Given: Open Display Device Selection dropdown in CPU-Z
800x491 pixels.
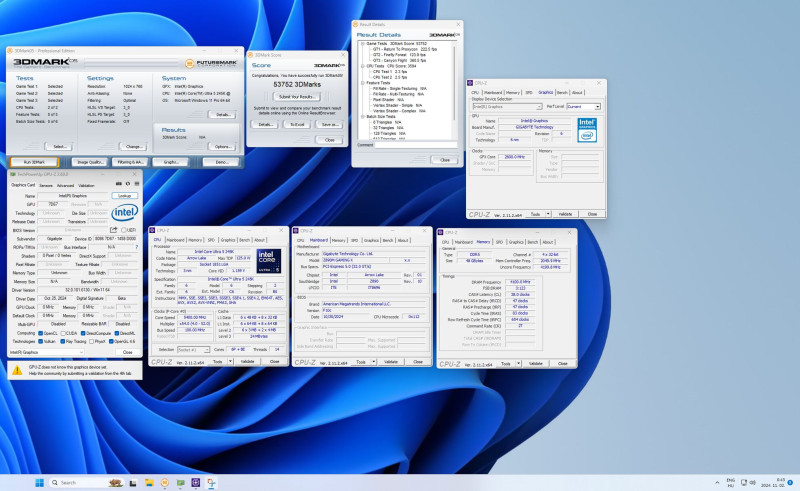Looking at the screenshot, I should pyautogui.click(x=507, y=107).
